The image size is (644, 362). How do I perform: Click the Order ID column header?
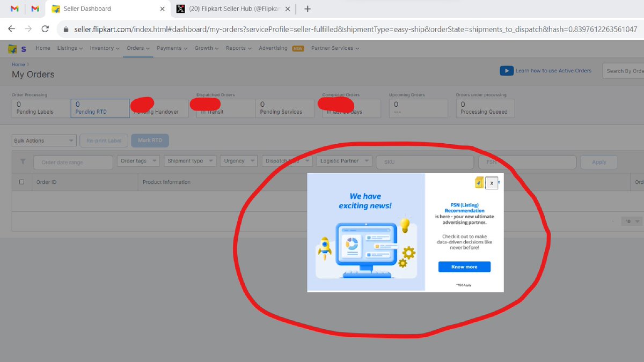(x=47, y=182)
